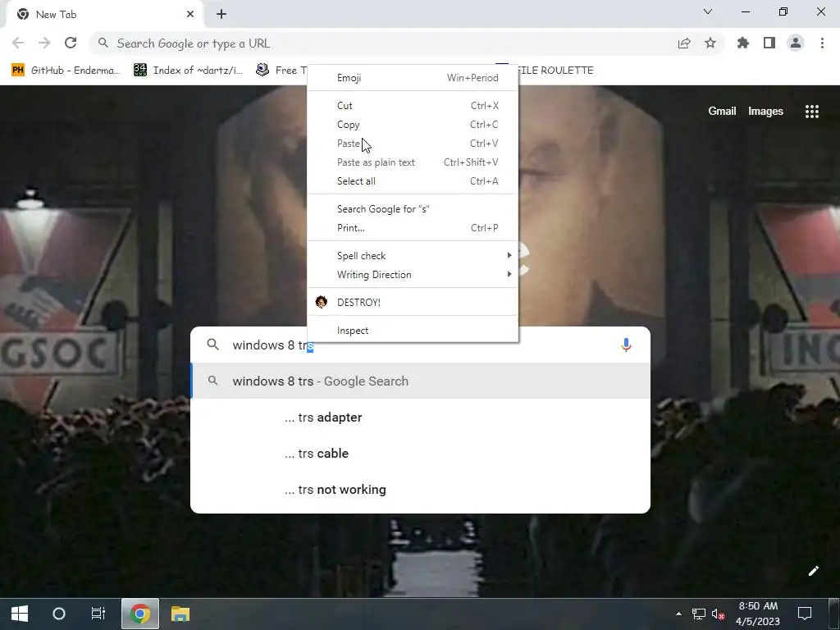Customize this page with the pencil icon
Screen dimensions: 840x630
point(813,571)
